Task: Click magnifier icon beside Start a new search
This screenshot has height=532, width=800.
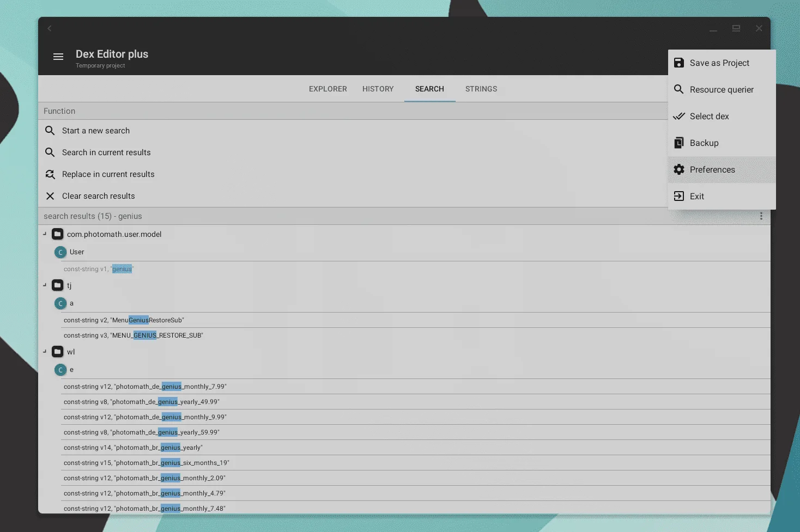Action: (50, 131)
